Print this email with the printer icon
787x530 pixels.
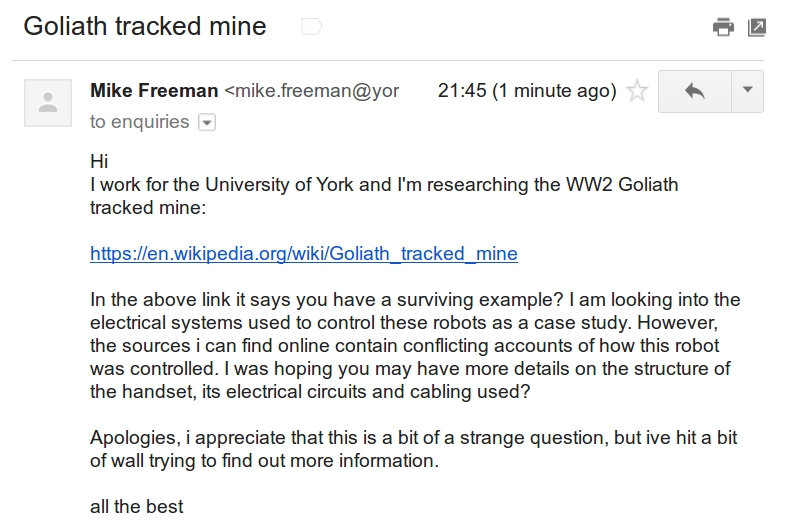pyautogui.click(x=723, y=28)
